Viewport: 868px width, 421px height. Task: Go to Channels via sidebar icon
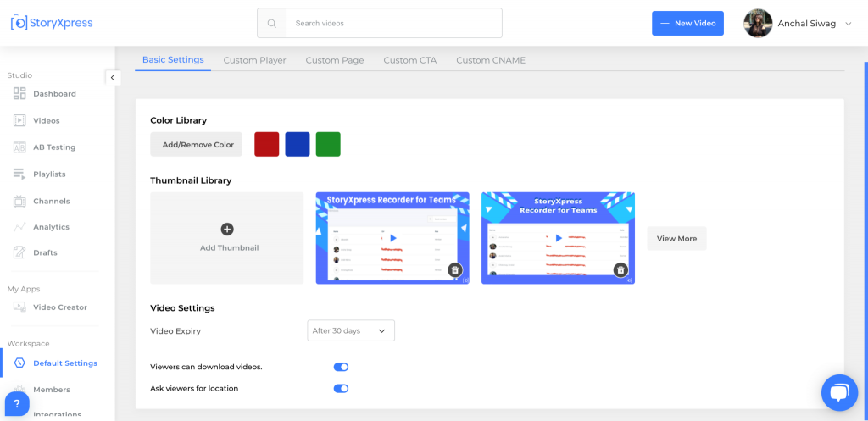[19, 201]
